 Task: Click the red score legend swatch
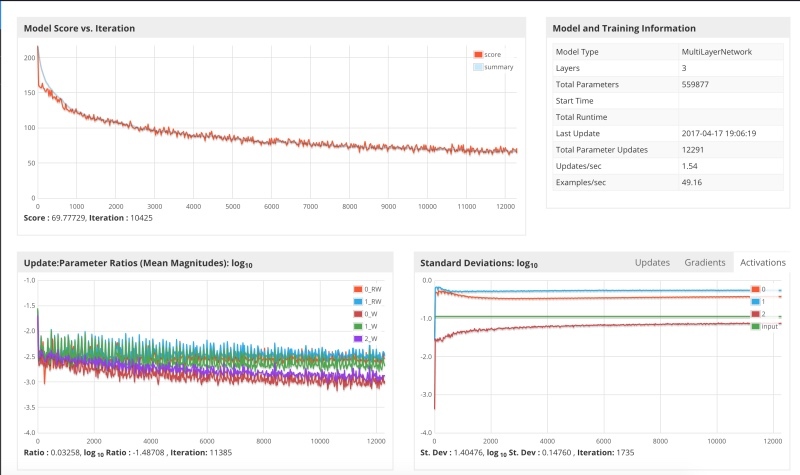pyautogui.click(x=478, y=55)
